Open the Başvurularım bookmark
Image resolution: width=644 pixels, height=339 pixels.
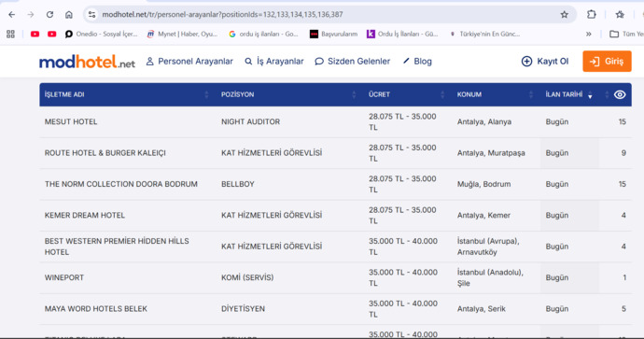pyautogui.click(x=333, y=35)
